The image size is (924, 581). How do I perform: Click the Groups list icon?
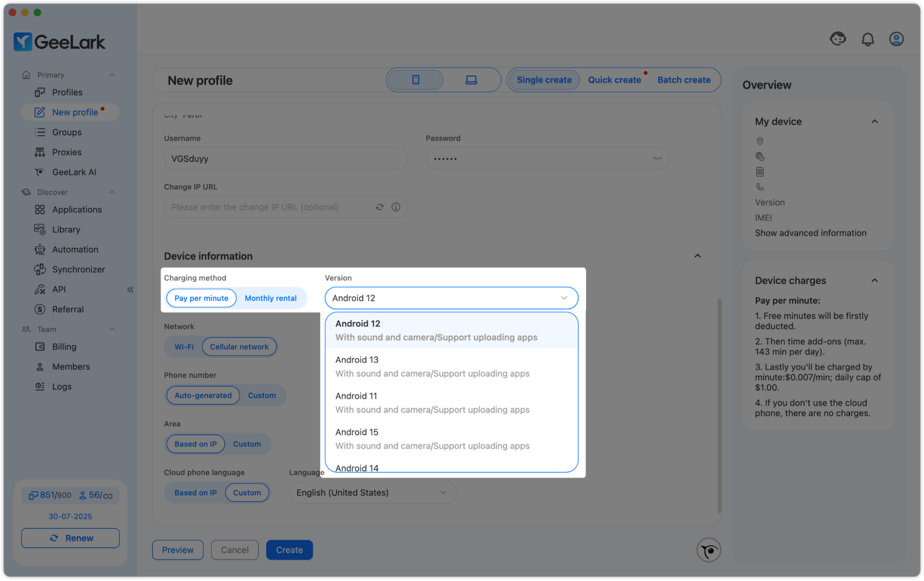(x=40, y=132)
